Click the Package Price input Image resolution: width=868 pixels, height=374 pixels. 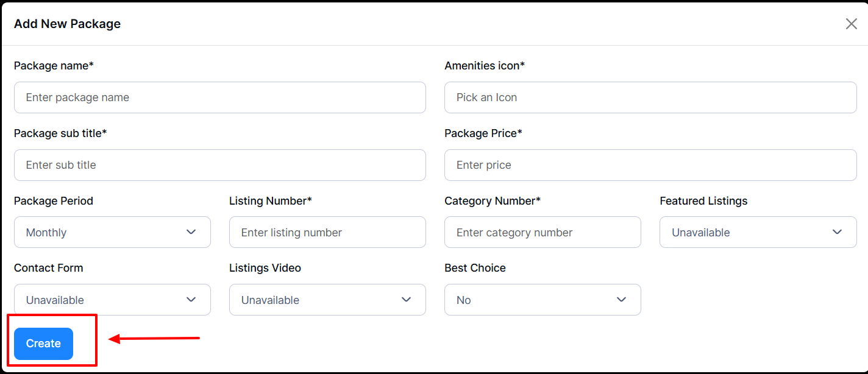pyautogui.click(x=650, y=165)
